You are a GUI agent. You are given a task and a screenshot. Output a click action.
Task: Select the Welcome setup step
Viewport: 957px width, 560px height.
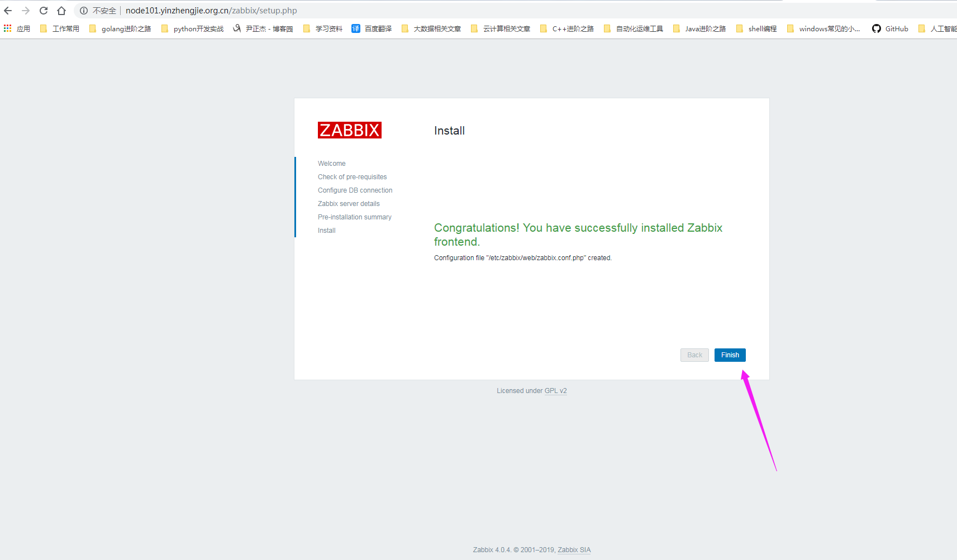(x=332, y=164)
